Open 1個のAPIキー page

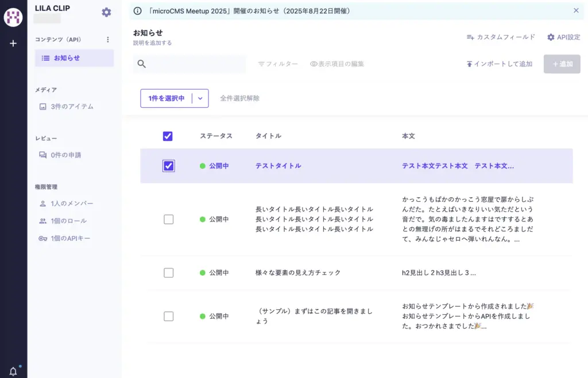point(64,238)
